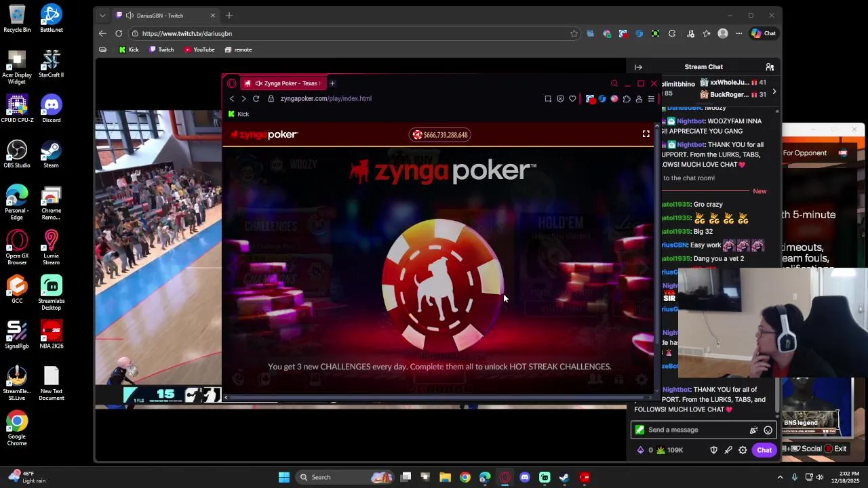Open Edge extensions puzzle icon
The image size is (868, 488).
pyautogui.click(x=672, y=33)
